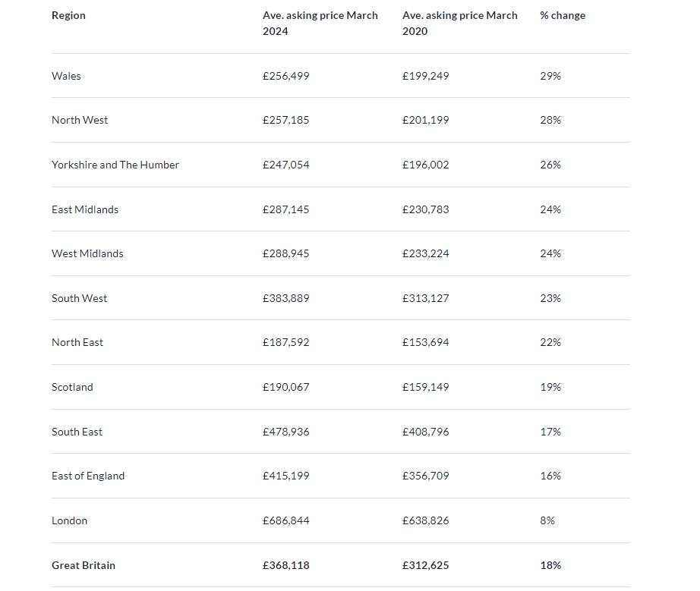
Task: Select the East of England cell
Action: [88, 476]
